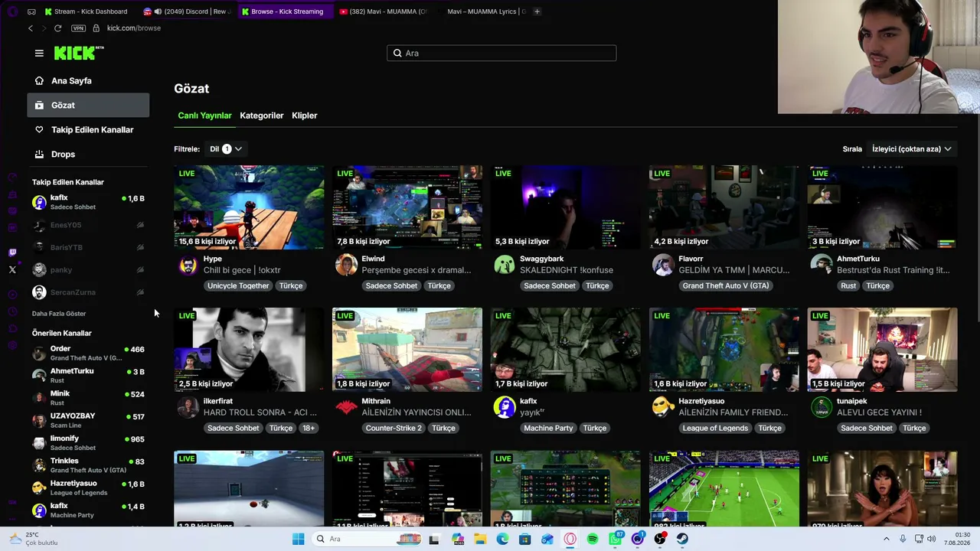Screen dimensions: 980x551
Task: Click Hazretiyasuo's avatar on stream card
Action: tap(663, 407)
